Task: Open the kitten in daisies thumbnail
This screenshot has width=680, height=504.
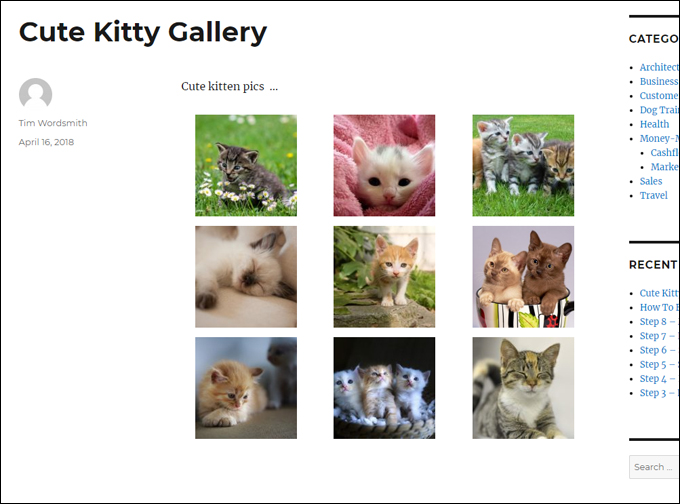Action: click(246, 165)
